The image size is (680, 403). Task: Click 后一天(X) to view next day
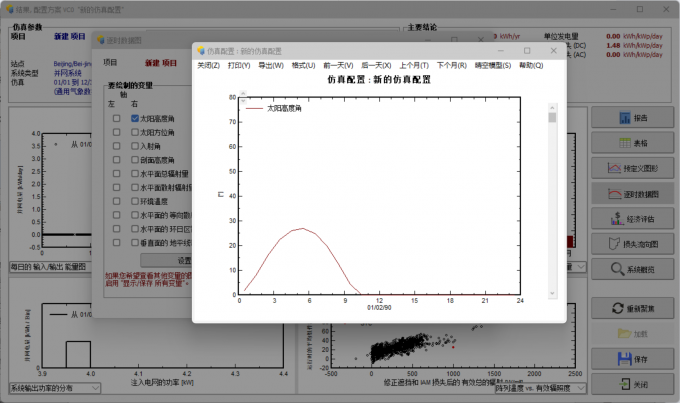(376, 66)
